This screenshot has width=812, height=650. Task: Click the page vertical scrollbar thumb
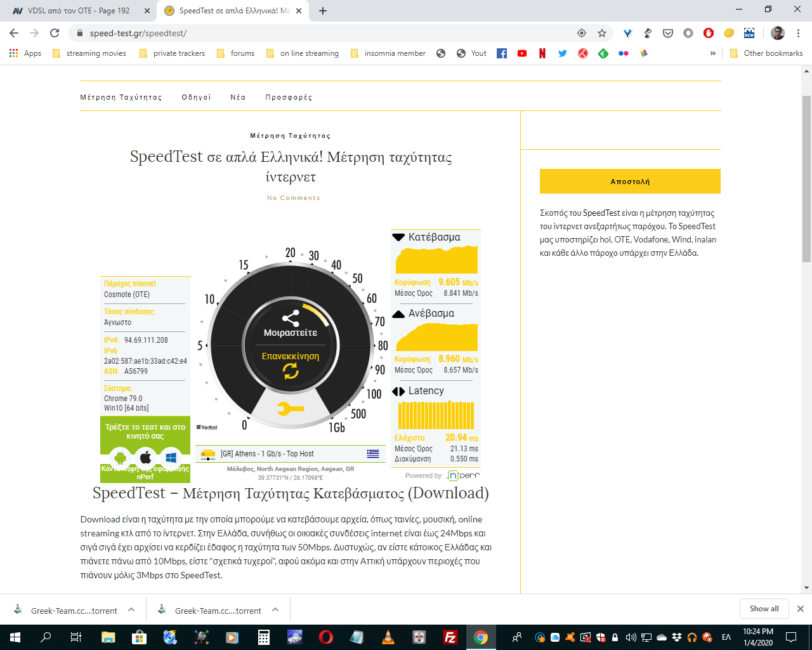coord(806,178)
